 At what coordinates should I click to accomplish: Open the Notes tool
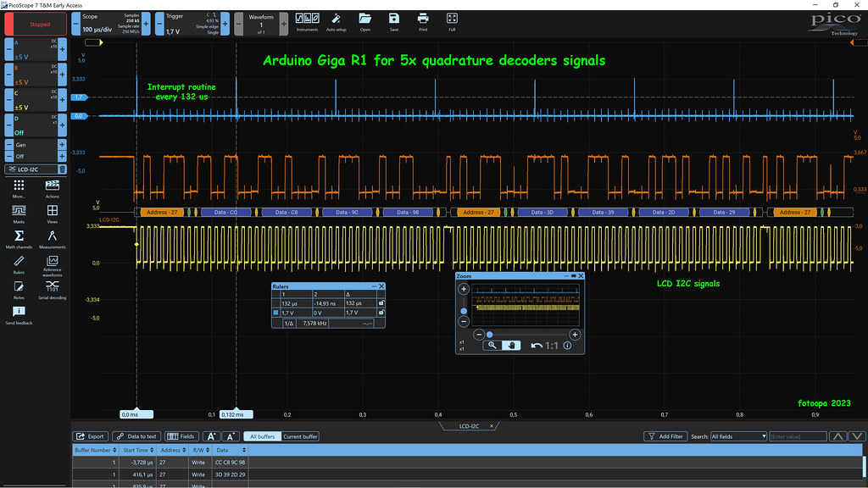click(x=19, y=291)
